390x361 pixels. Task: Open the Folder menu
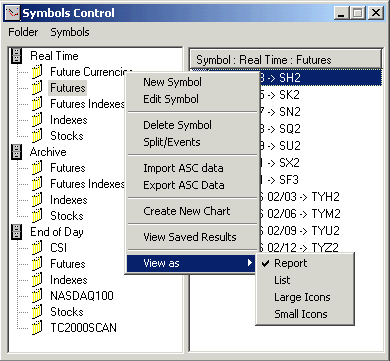(x=23, y=32)
